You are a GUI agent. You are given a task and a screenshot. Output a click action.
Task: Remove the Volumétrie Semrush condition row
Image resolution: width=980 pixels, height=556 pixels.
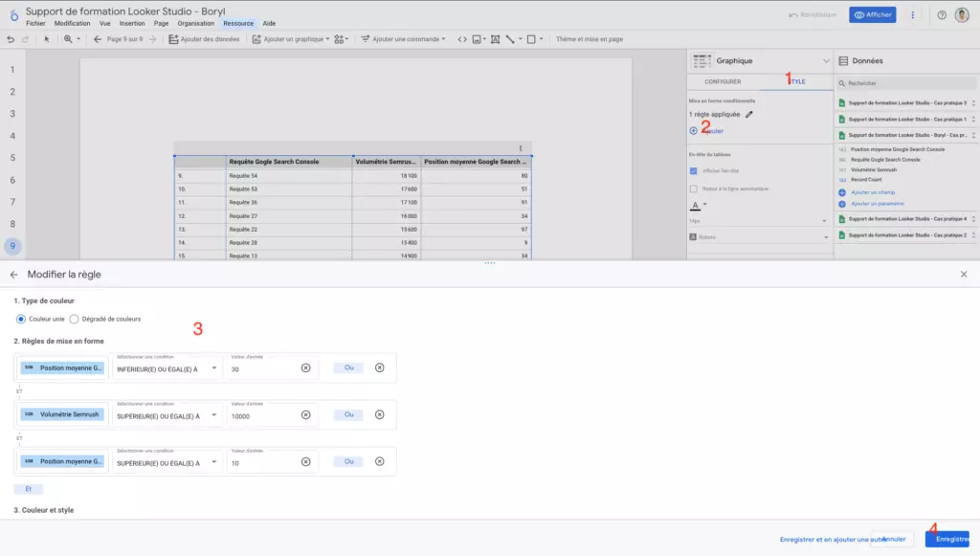(379, 414)
